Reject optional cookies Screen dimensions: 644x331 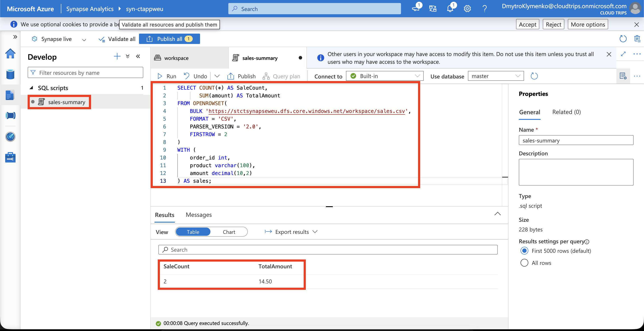pyautogui.click(x=554, y=24)
